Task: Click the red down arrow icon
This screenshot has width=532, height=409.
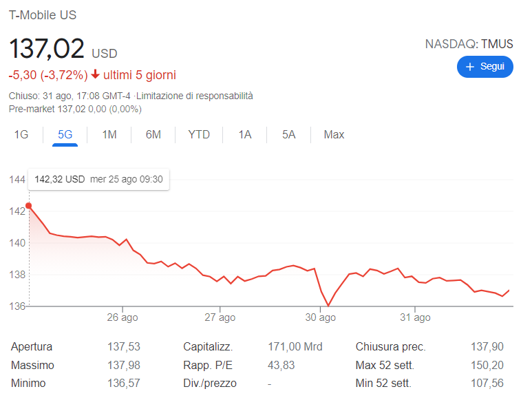Action: point(95,75)
